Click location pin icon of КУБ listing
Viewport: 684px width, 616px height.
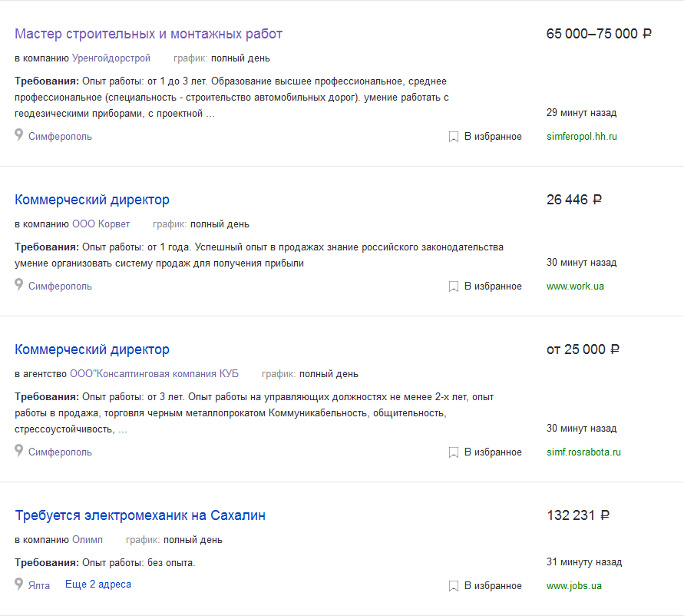tap(18, 450)
